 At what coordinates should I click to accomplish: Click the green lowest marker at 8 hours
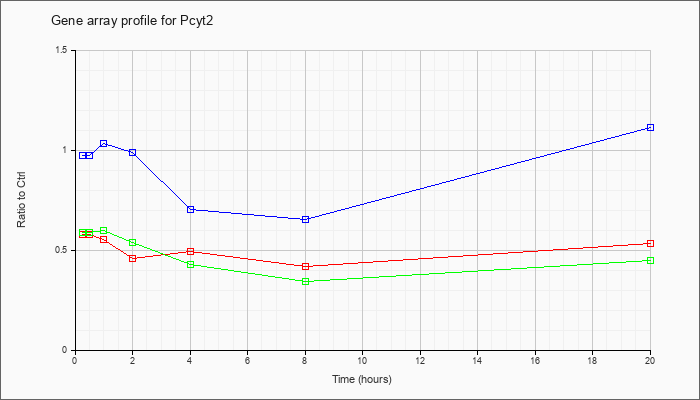305,282
